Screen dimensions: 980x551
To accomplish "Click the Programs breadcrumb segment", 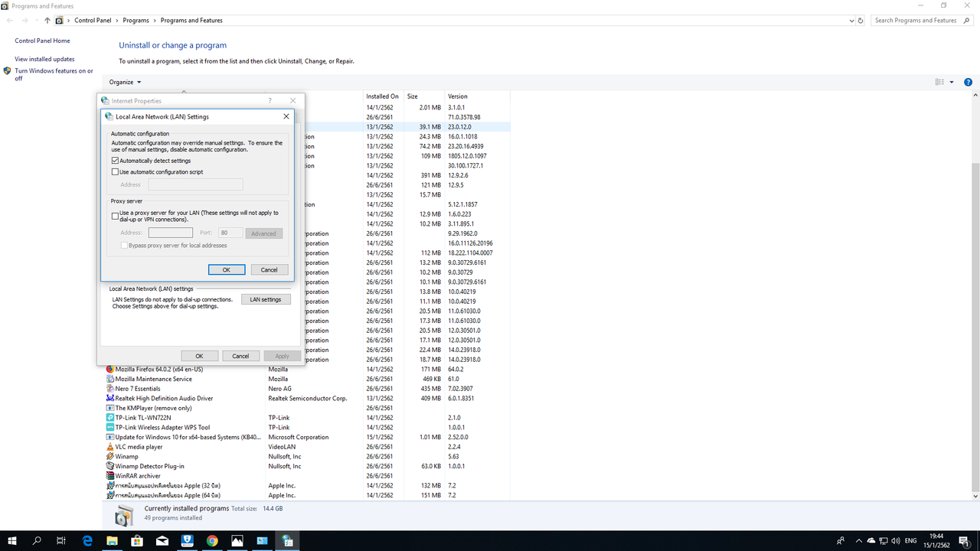I will click(136, 21).
